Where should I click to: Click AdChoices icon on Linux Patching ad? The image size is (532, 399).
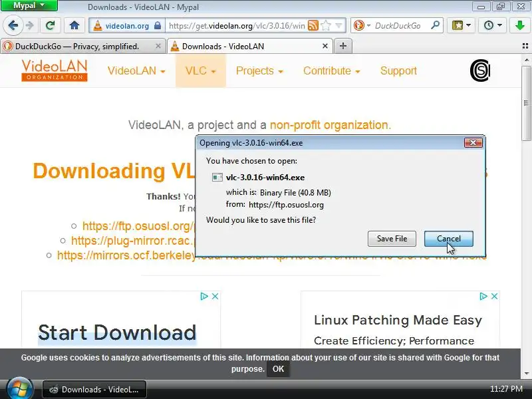point(483,296)
